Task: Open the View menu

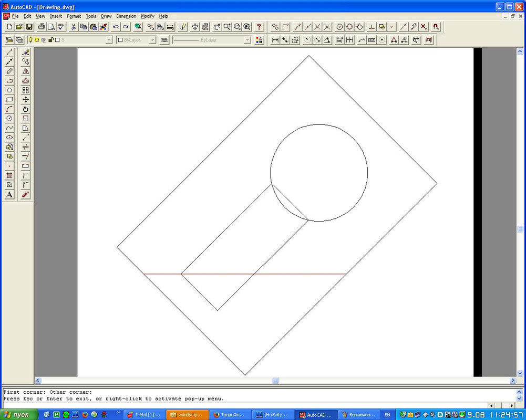Action: (x=40, y=16)
